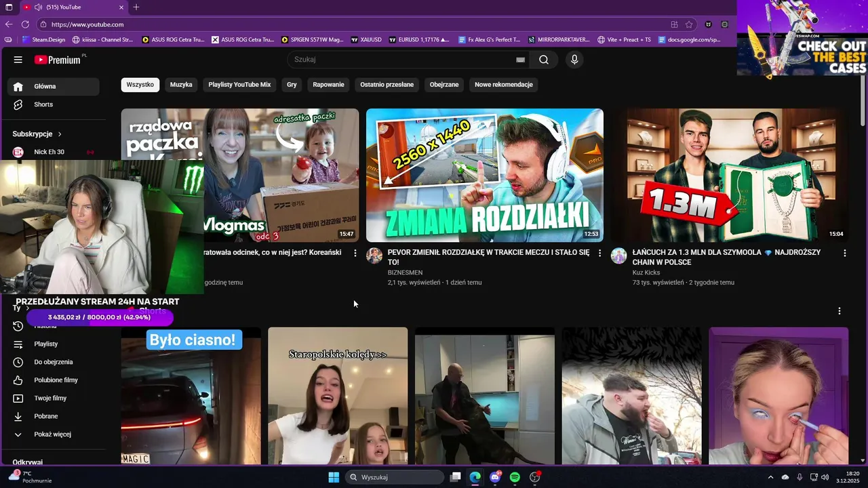Expand Pokaż więcej in sidebar

pos(54,434)
